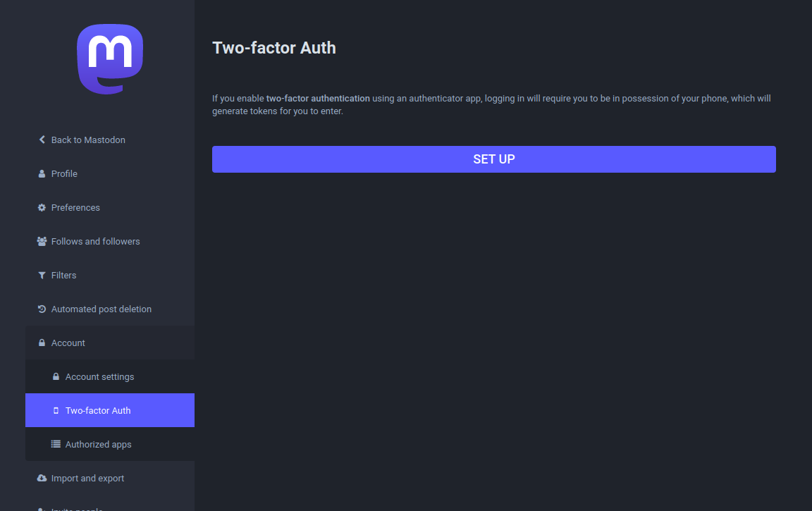Click the Authorized apps list icon

pyautogui.click(x=56, y=445)
